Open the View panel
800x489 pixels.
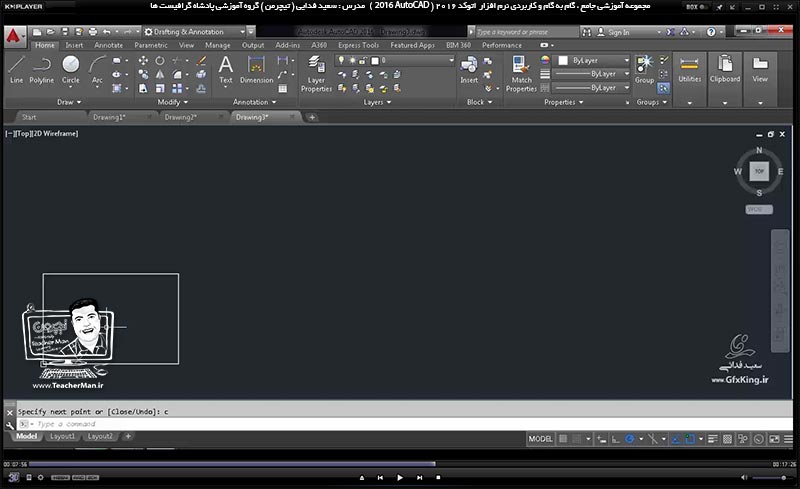[x=760, y=77]
